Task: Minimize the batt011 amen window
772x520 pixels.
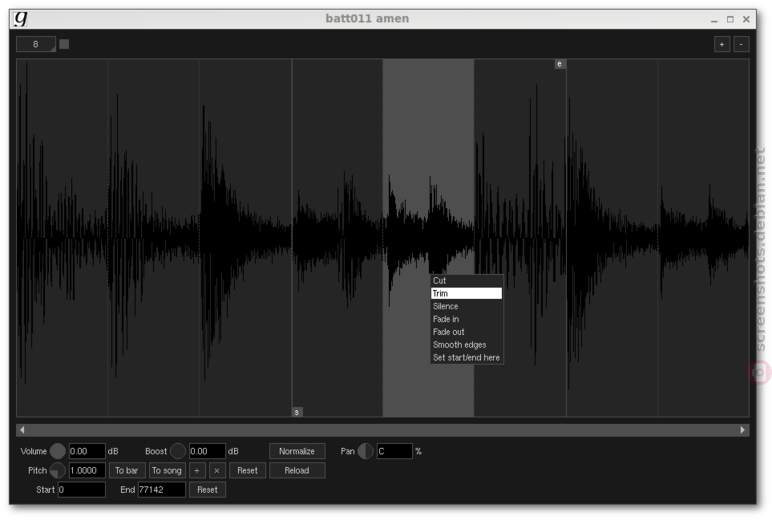Action: [x=714, y=19]
